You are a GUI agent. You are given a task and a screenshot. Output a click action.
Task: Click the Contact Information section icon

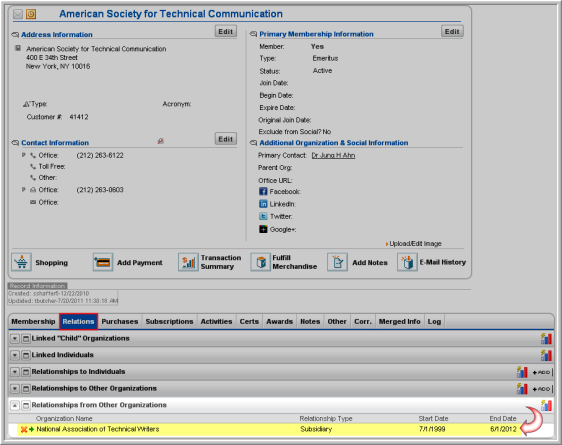(x=15, y=143)
